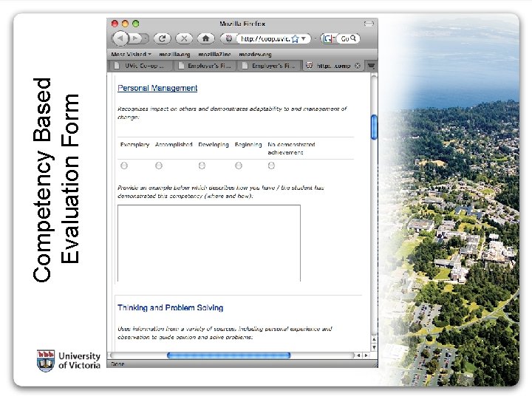Viewport: 532px width, 399px height.
Task: Click the Firefox forward navigation arrow
Action: tap(136, 38)
